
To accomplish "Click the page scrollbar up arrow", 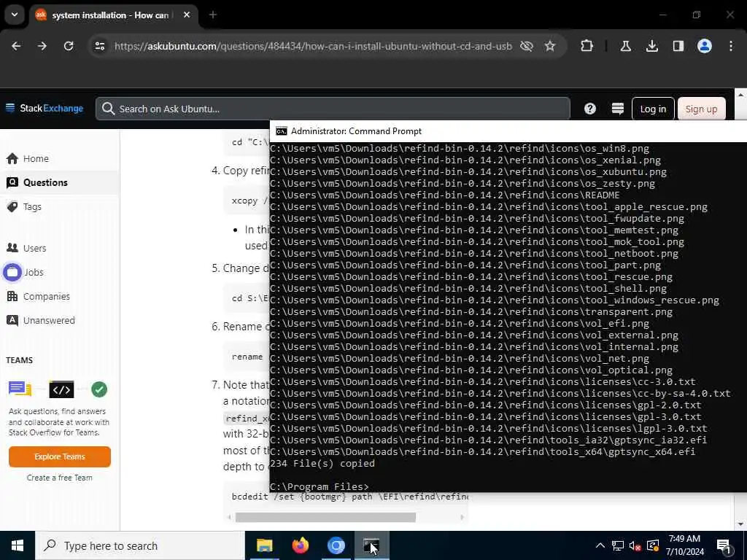I will pos(740,96).
